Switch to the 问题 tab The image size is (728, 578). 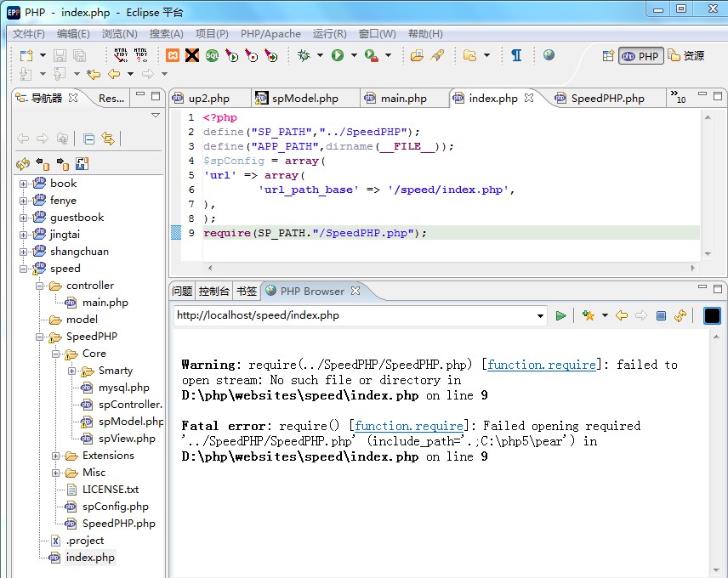(x=181, y=292)
